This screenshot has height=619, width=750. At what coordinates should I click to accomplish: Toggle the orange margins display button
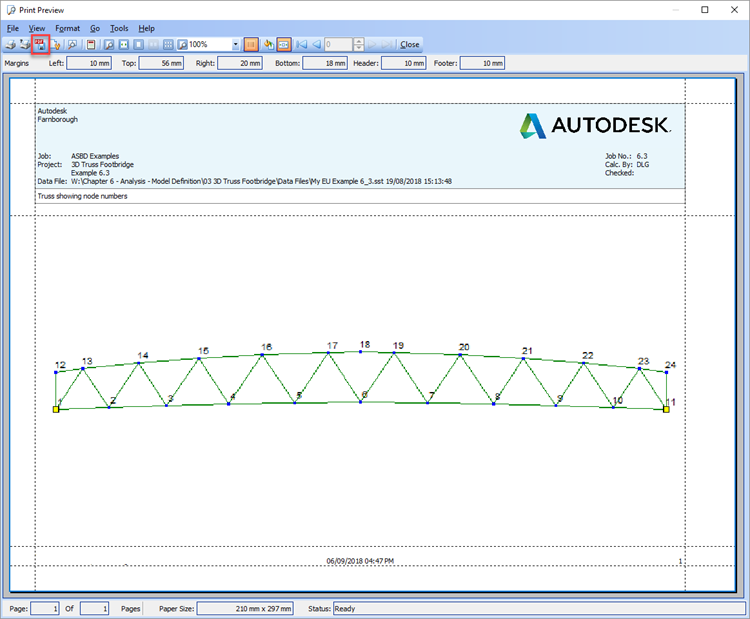pyautogui.click(x=251, y=44)
